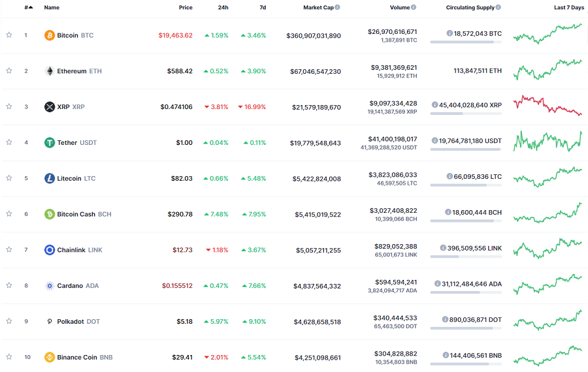Click the Tether green logo icon

pyautogui.click(x=50, y=142)
